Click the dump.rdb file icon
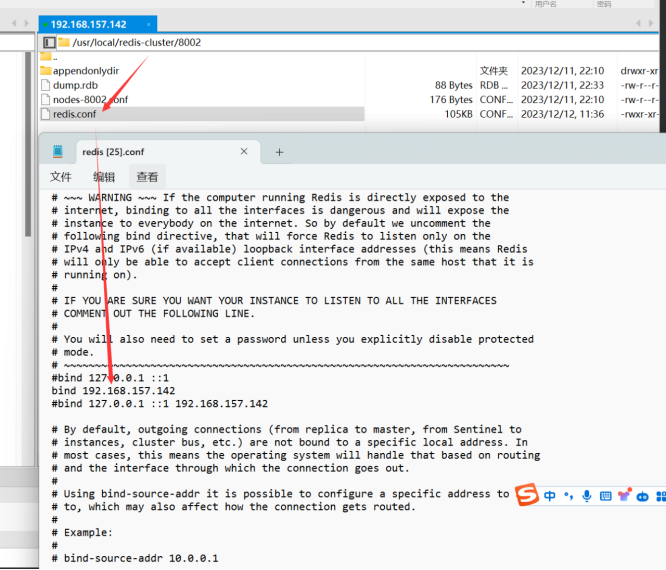The height and width of the screenshot is (570, 666). point(45,85)
